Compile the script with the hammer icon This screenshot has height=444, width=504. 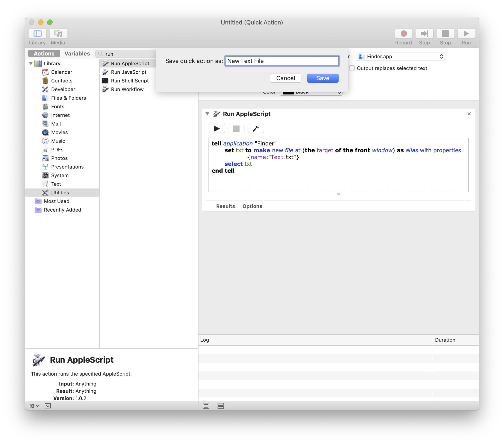click(x=255, y=128)
